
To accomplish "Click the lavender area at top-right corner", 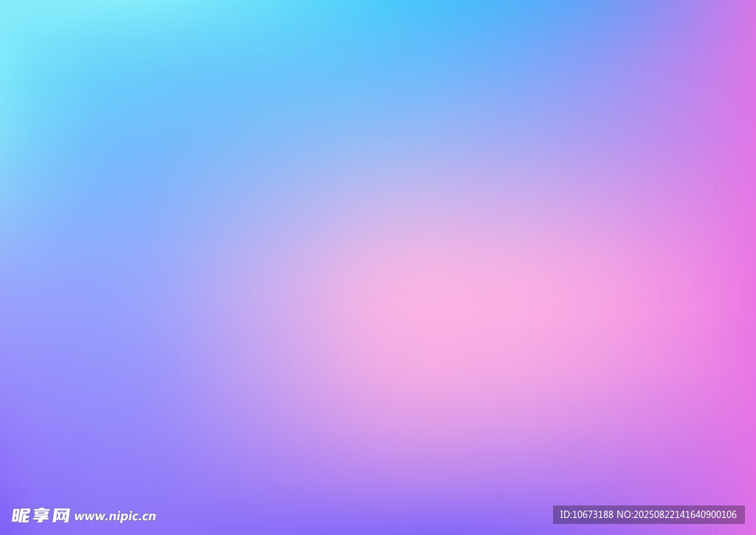I will 731,22.
